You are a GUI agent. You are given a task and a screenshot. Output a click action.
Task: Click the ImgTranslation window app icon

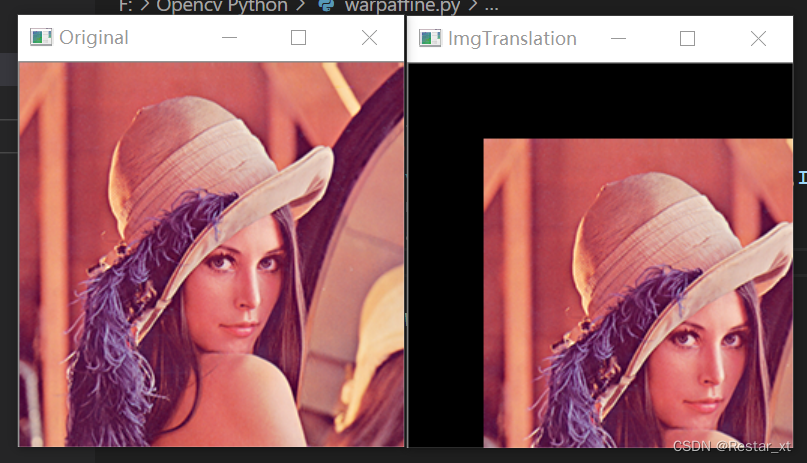point(430,39)
